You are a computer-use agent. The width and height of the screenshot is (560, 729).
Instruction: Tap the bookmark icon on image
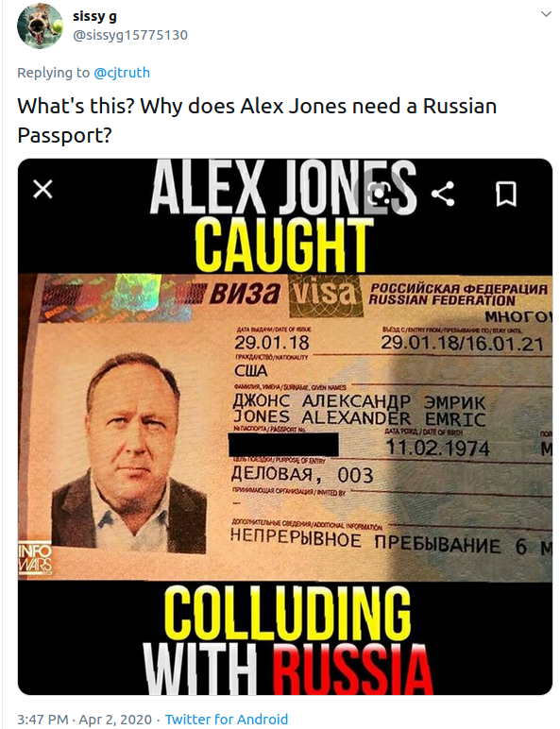coord(506,194)
